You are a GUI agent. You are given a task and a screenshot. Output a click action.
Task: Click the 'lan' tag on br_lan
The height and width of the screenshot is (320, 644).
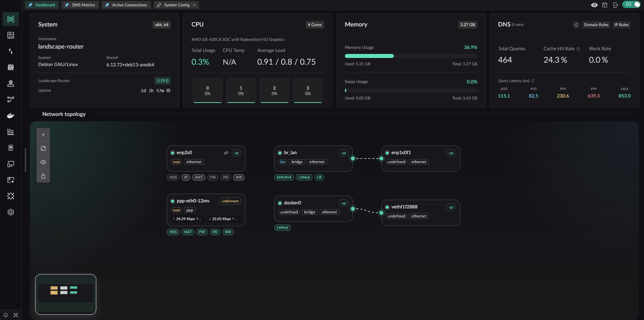click(283, 162)
